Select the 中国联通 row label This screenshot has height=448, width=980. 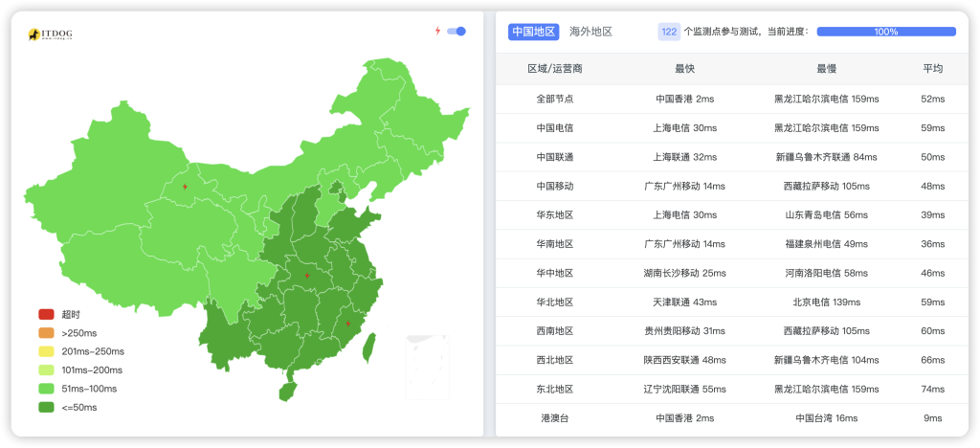[x=555, y=157]
